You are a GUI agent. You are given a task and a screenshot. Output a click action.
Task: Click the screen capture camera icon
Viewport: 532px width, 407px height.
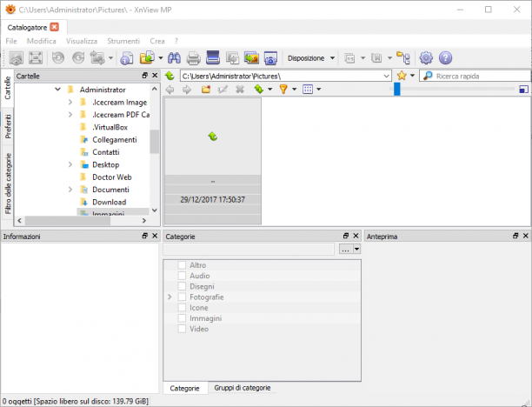(x=270, y=58)
